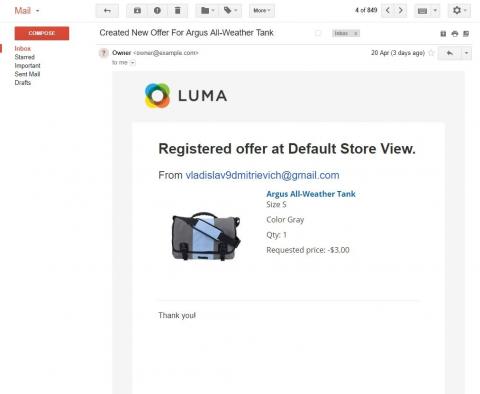The height and width of the screenshot is (394, 480).
Task: Open the Labels tag dropdown
Action: tap(230, 11)
